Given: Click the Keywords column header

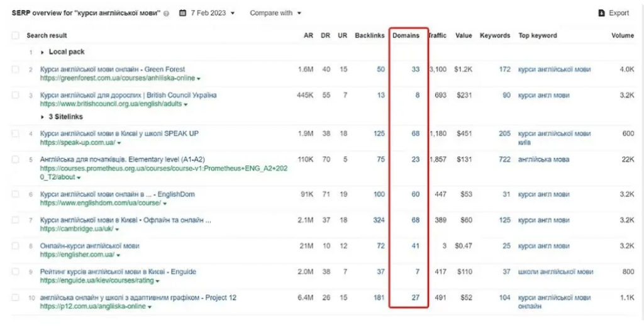Looking at the screenshot, I should [495, 35].
